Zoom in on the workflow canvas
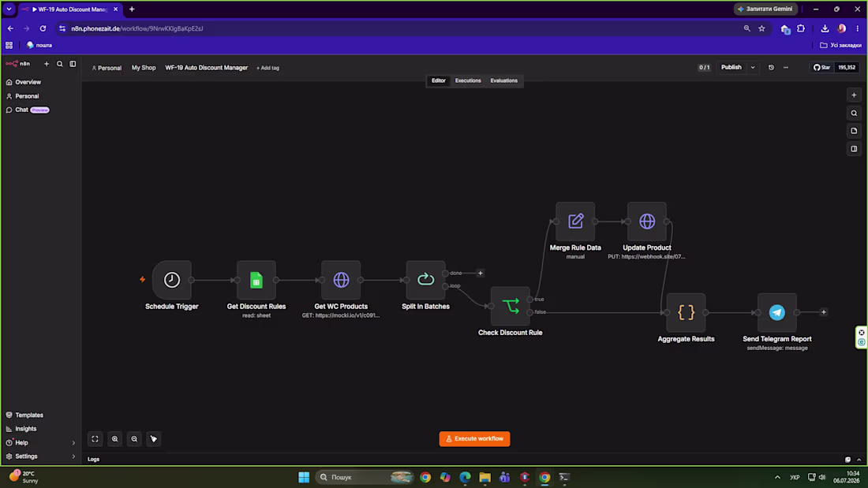 point(114,439)
